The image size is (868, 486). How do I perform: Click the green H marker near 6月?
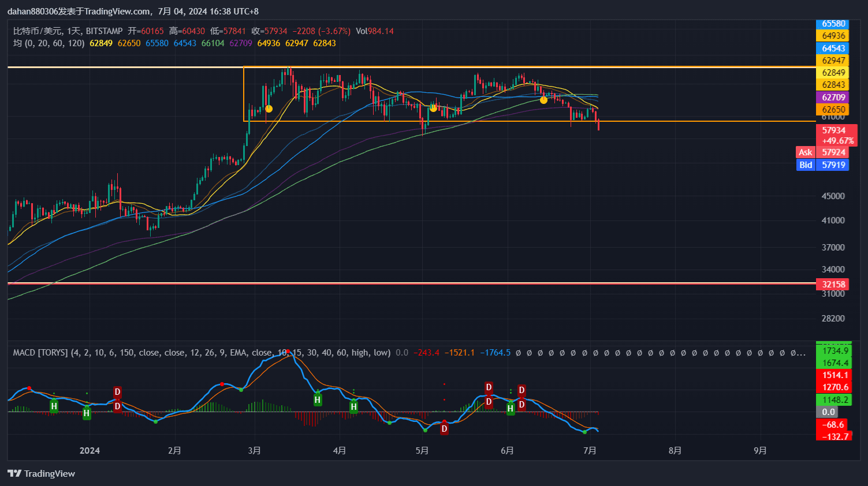[511, 409]
